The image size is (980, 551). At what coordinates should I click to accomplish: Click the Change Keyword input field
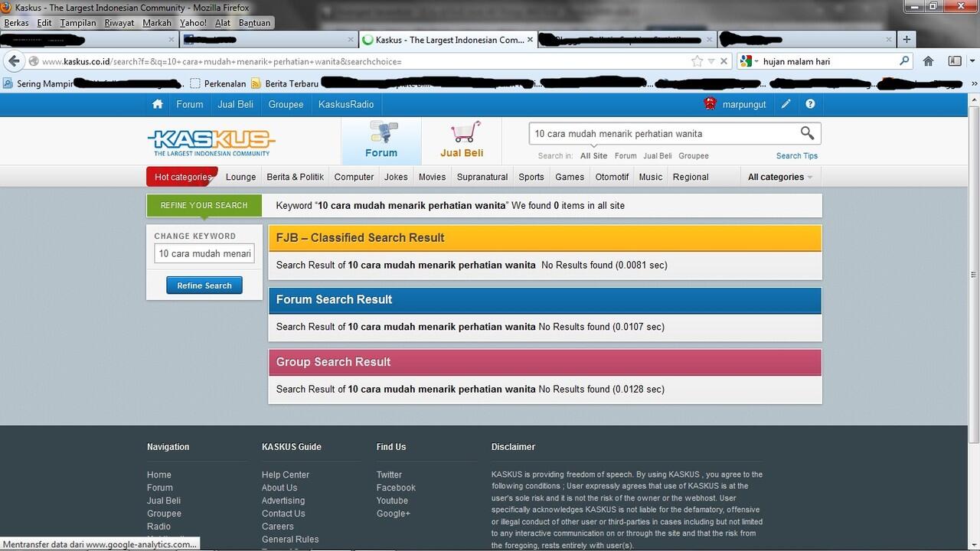click(204, 253)
